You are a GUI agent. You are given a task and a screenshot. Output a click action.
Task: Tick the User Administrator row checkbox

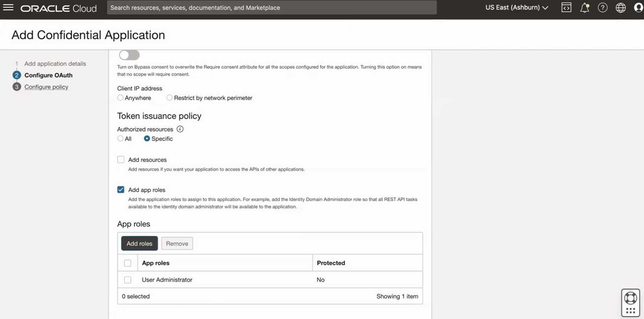click(128, 280)
